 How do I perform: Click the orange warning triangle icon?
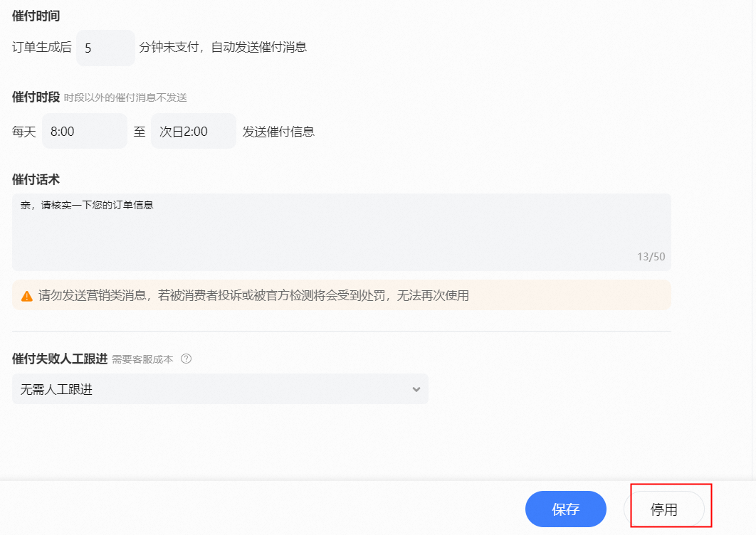click(27, 296)
